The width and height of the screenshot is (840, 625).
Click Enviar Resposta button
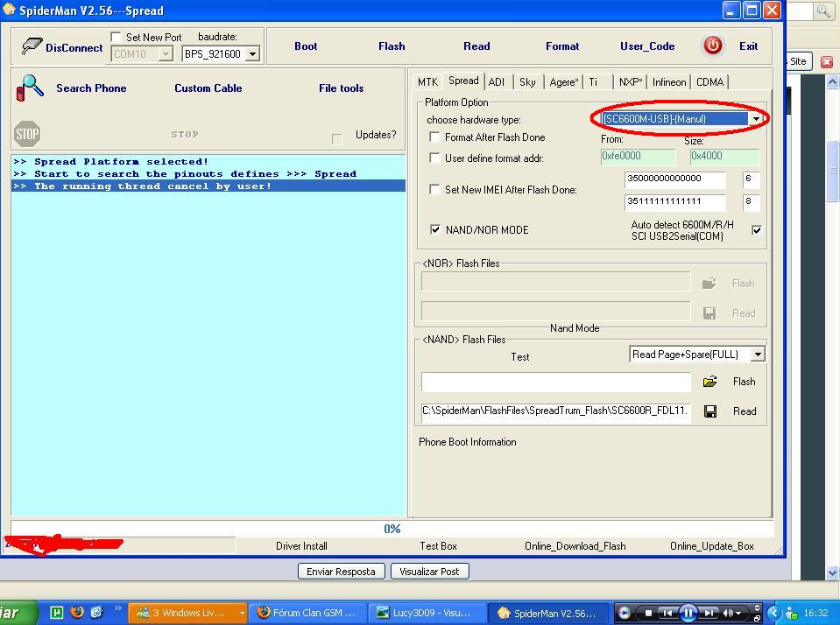click(x=341, y=572)
